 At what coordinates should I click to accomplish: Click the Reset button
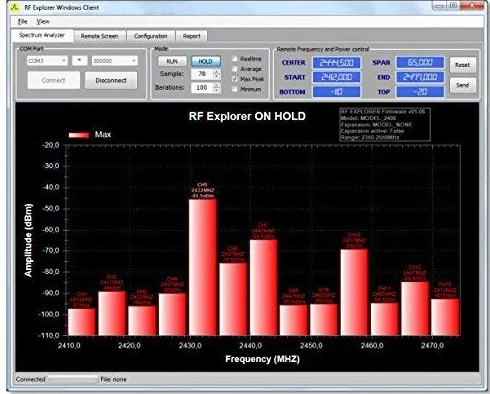pos(463,65)
